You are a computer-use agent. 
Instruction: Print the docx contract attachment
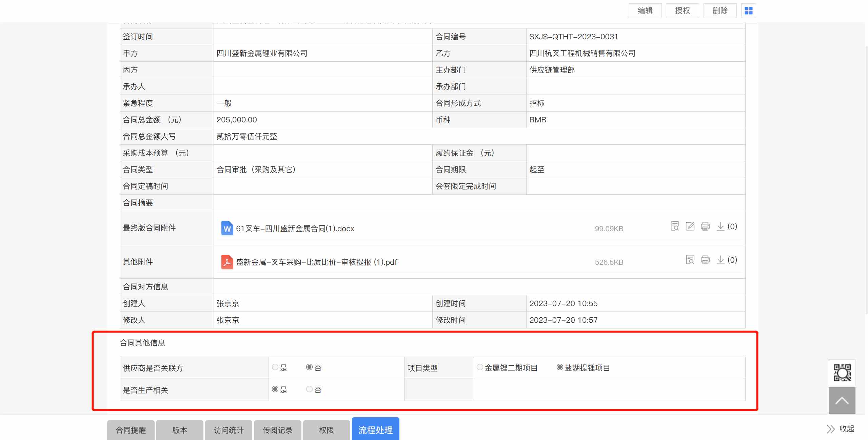[x=705, y=226]
